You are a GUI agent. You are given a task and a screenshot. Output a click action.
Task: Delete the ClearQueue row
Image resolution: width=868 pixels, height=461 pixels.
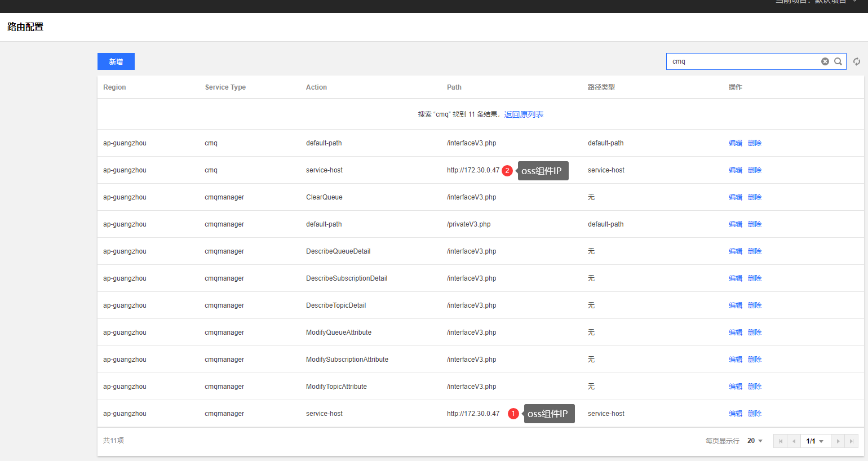pyautogui.click(x=755, y=197)
